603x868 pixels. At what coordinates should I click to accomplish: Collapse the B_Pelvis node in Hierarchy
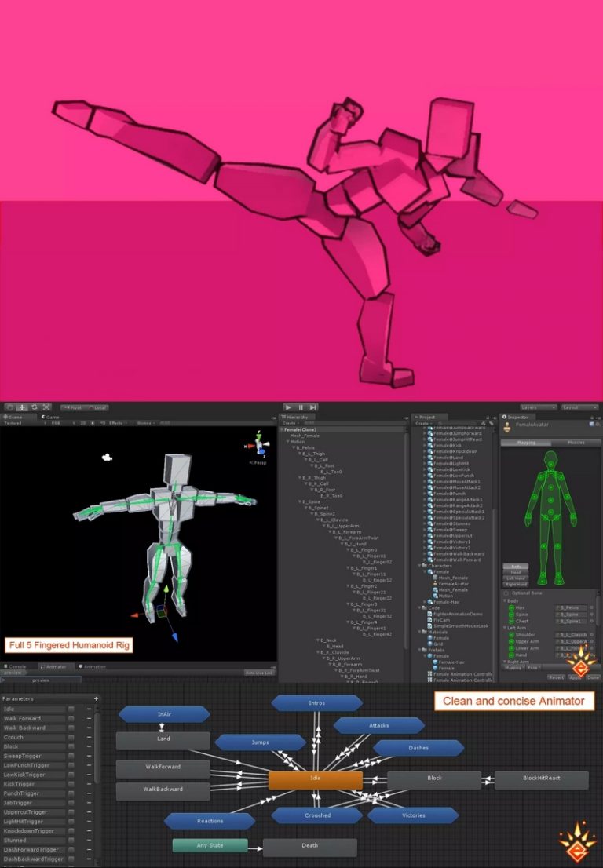click(x=294, y=447)
